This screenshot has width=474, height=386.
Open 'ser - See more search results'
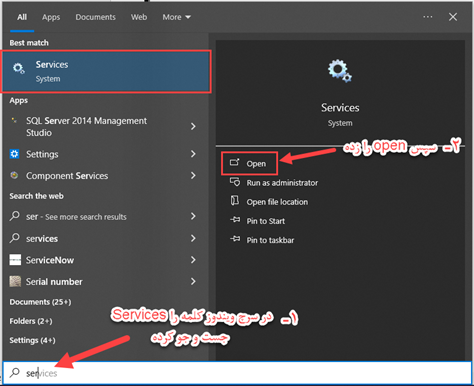click(103, 217)
